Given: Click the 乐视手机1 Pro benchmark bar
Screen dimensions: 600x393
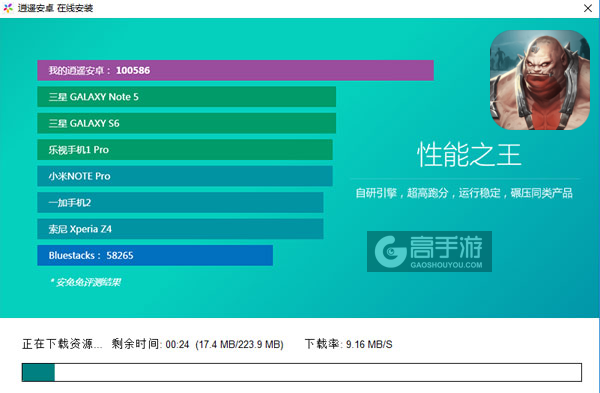Looking at the screenshot, I should (x=185, y=150).
